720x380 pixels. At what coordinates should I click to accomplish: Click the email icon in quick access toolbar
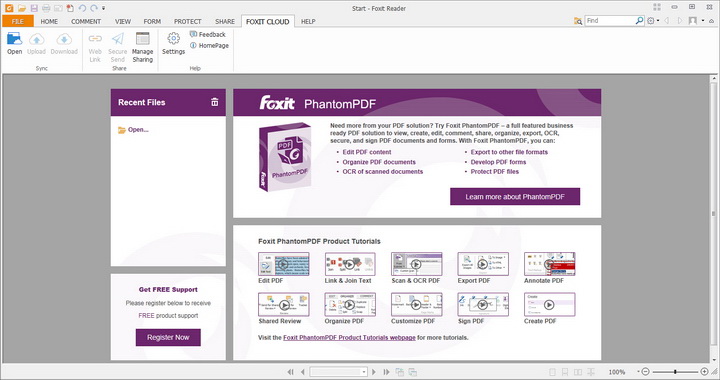click(58, 8)
